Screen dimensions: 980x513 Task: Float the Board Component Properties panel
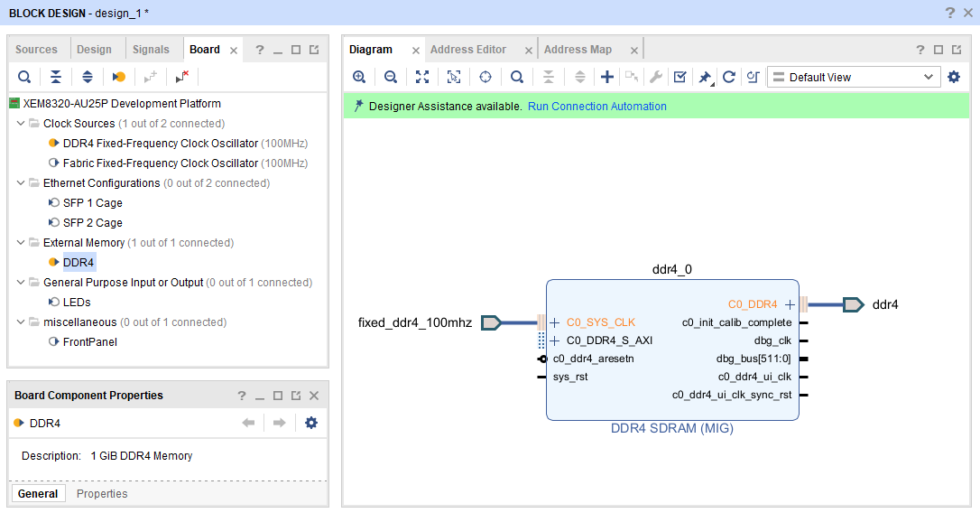(x=296, y=396)
